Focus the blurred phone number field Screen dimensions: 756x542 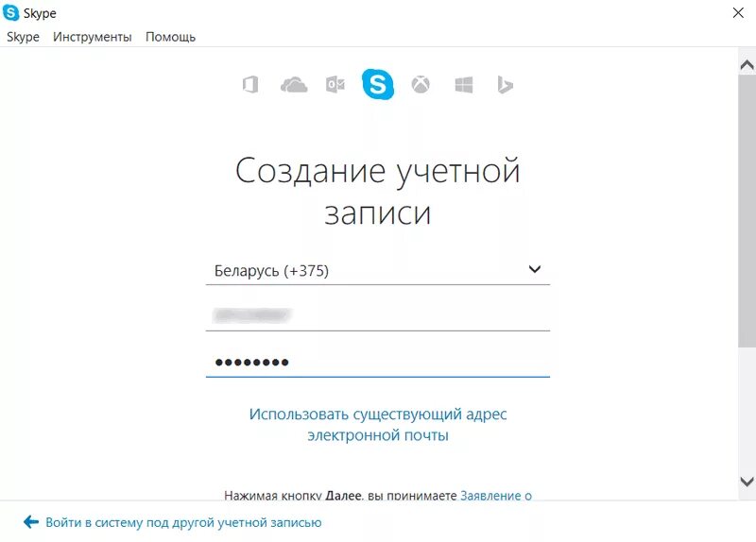tap(377, 315)
